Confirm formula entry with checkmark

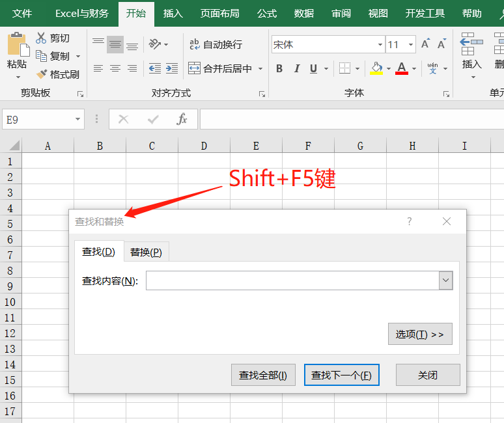coord(153,119)
